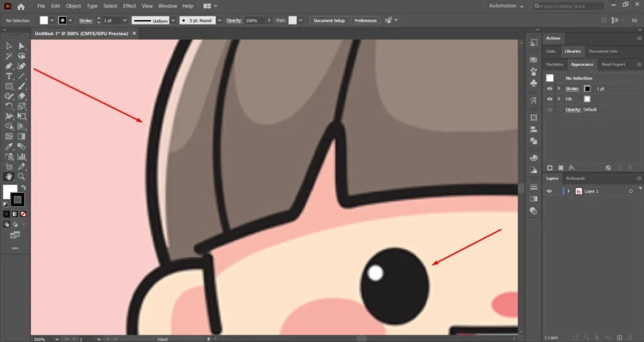This screenshot has height=342, width=644.
Task: Click Add New Effect fx icon
Action: pos(572,167)
